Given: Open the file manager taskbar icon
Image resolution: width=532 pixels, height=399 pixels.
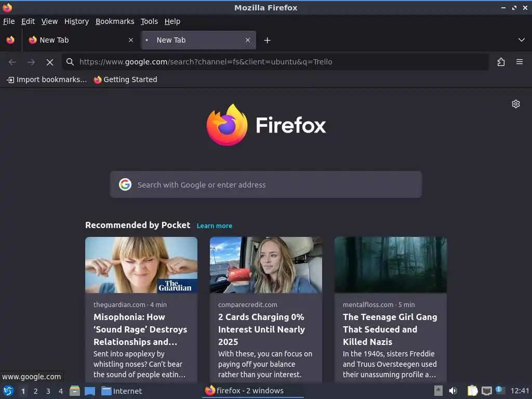Looking at the screenshot, I should tap(75, 391).
